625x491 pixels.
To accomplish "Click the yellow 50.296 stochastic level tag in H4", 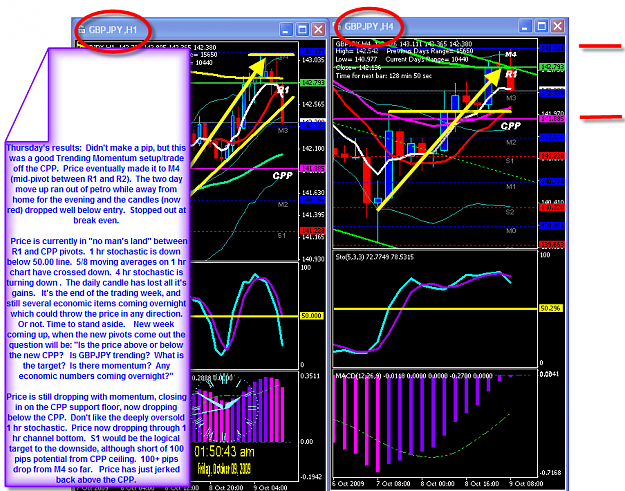I will coord(551,308).
